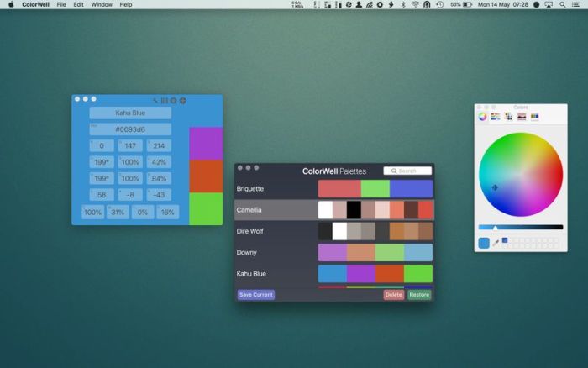Open Time Machine menu bar icon
The width and height of the screenshot is (588, 368).
click(440, 4)
